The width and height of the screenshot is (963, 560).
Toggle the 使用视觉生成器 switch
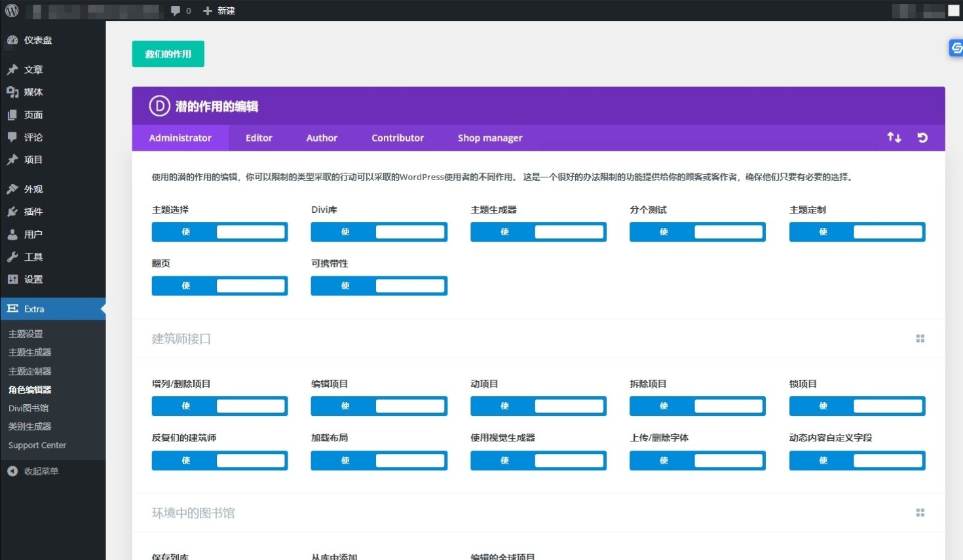tap(538, 460)
